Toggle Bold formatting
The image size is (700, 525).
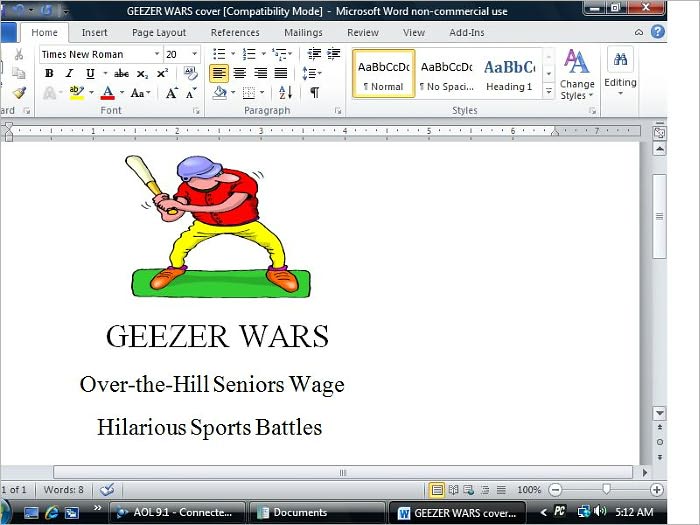[x=49, y=73]
